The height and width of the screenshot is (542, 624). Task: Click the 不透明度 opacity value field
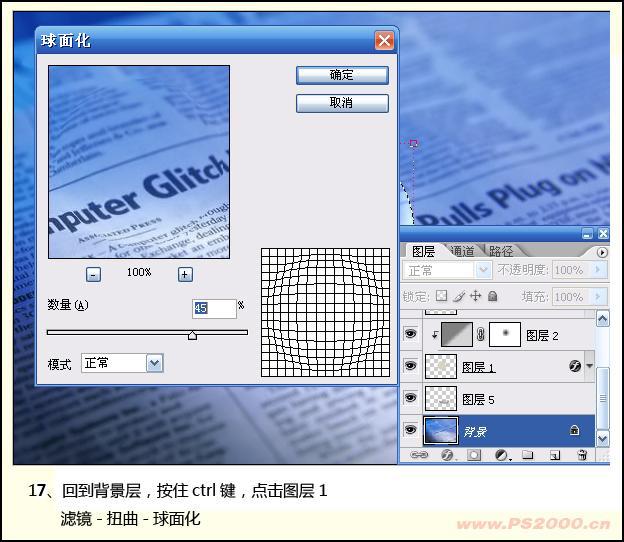[570, 270]
